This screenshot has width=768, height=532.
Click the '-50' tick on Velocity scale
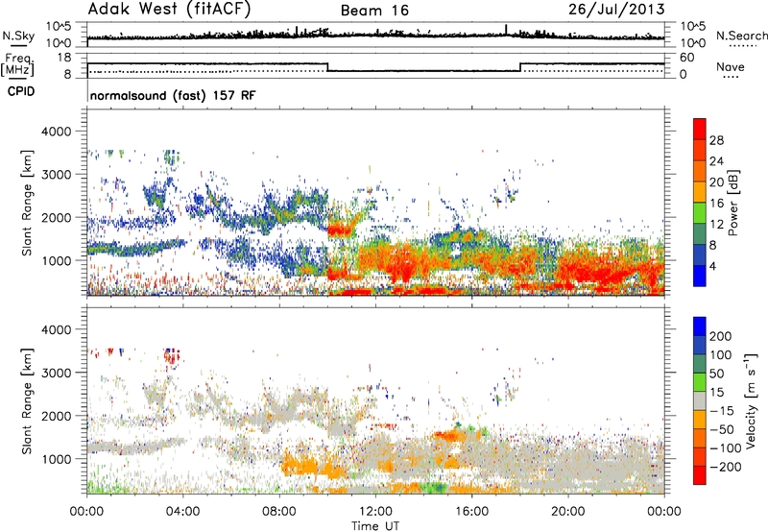click(x=722, y=430)
